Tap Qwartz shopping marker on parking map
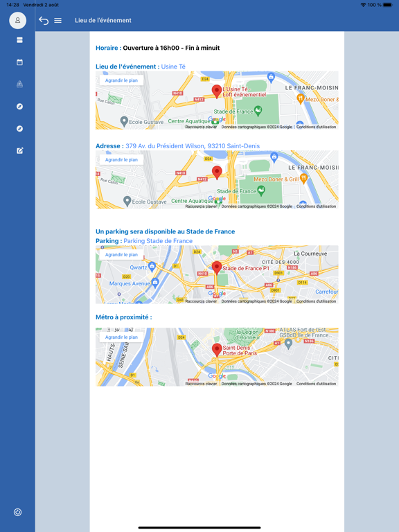 [152, 266]
